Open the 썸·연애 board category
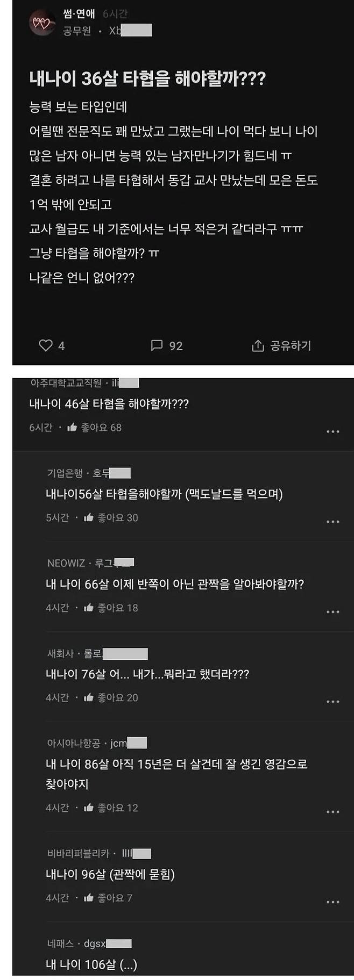354x980 pixels. (79, 15)
